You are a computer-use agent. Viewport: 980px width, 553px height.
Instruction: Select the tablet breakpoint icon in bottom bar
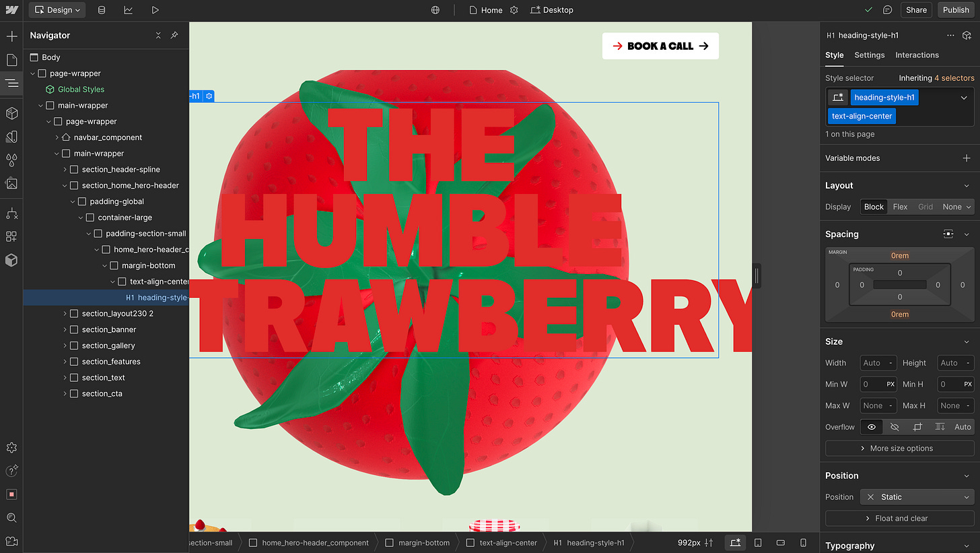point(758,543)
